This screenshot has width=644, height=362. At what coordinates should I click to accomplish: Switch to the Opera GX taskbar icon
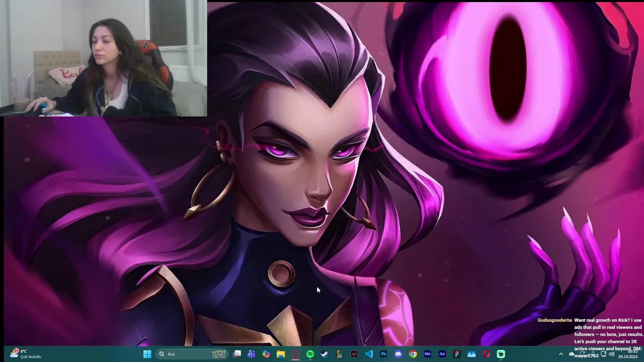(x=295, y=354)
